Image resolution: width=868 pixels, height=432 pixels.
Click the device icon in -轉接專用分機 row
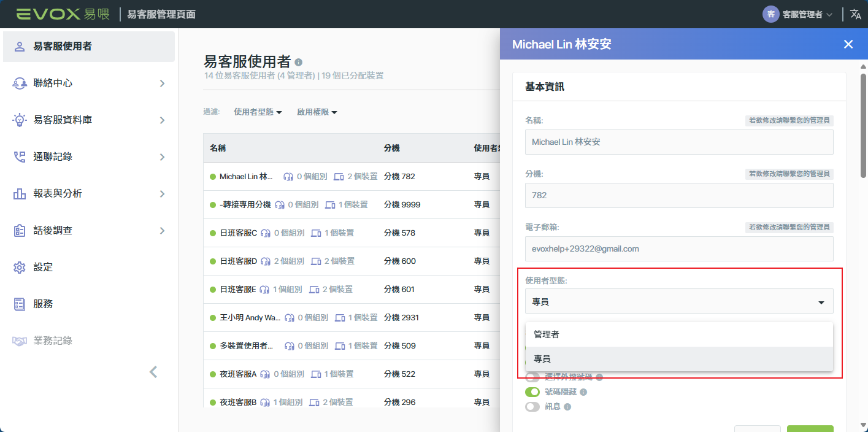pyautogui.click(x=330, y=205)
